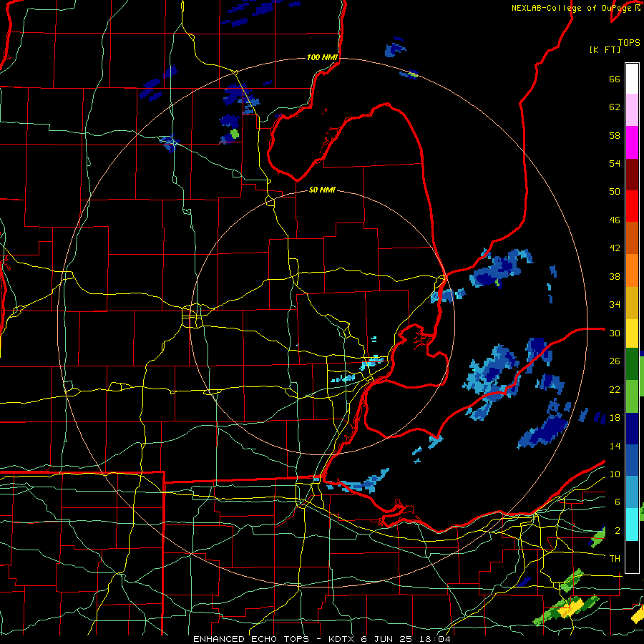The image size is (644, 644).
Task: Select the dark red legend color band
Action: pyautogui.click(x=632, y=175)
